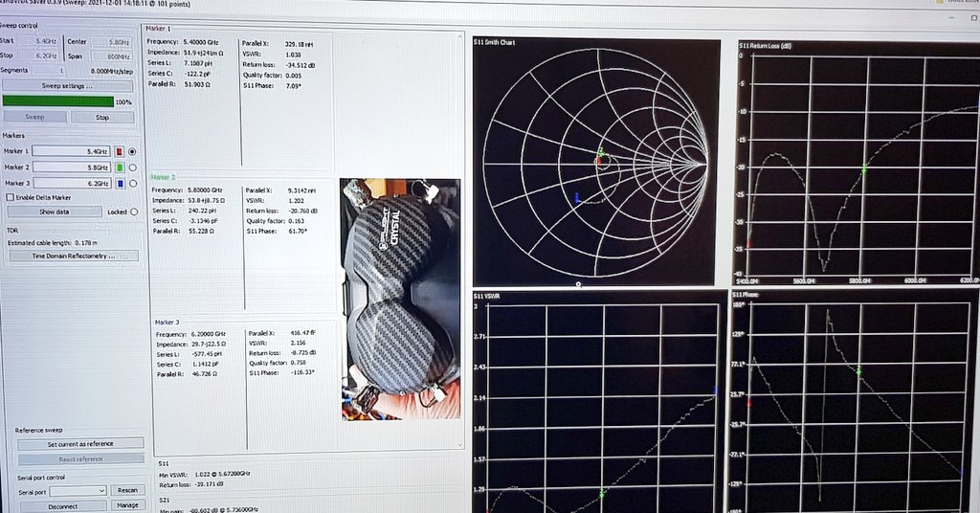980x513 pixels.
Task: Click the green sweep progress bar
Action: click(x=58, y=101)
